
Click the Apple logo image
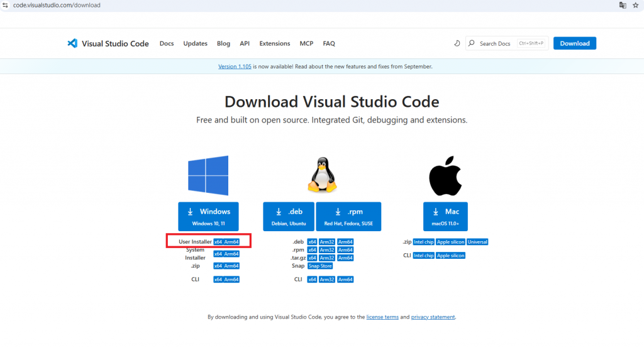(446, 176)
